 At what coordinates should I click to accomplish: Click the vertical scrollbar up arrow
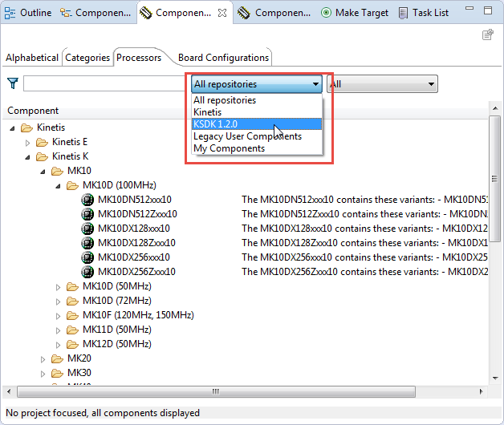(x=494, y=108)
